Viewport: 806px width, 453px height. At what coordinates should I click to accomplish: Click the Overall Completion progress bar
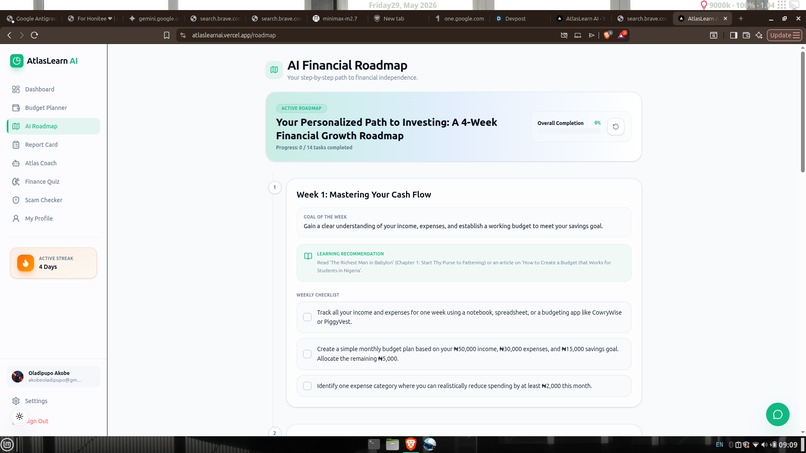click(x=569, y=131)
